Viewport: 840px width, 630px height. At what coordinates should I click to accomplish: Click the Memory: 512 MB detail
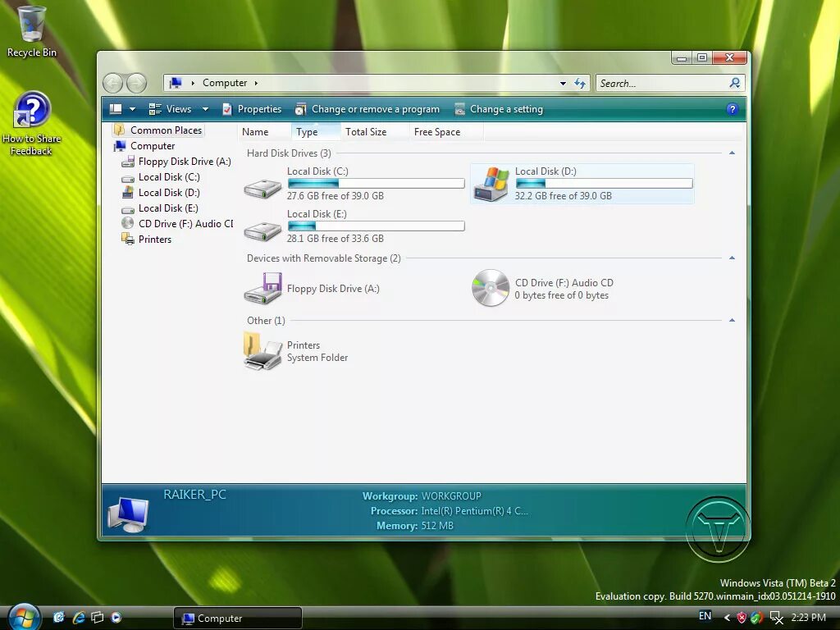(x=414, y=526)
